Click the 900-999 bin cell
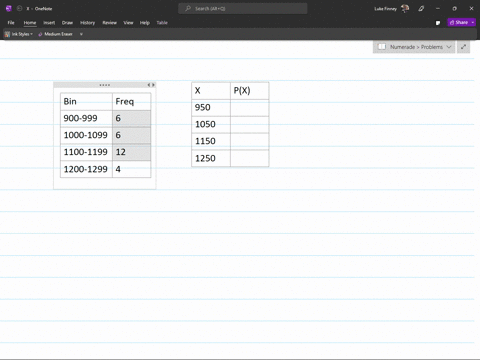This screenshot has height=360, width=480. (x=86, y=118)
